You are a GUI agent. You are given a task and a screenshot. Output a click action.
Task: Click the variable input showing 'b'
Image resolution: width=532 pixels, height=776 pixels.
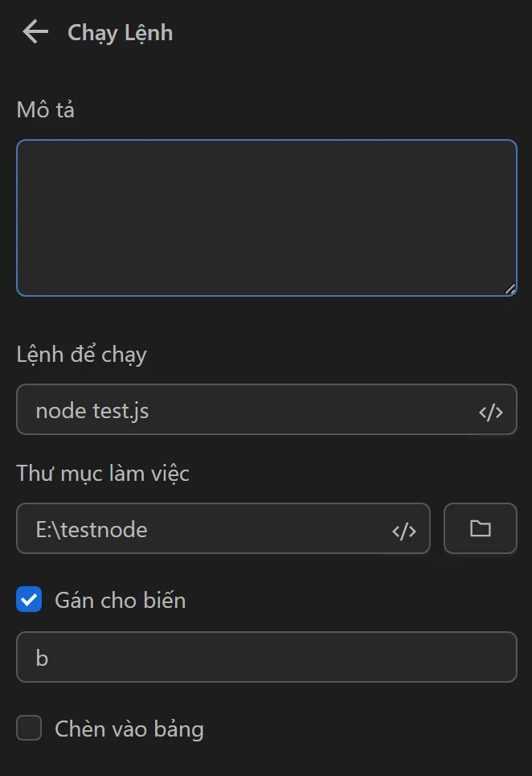[x=265, y=657]
